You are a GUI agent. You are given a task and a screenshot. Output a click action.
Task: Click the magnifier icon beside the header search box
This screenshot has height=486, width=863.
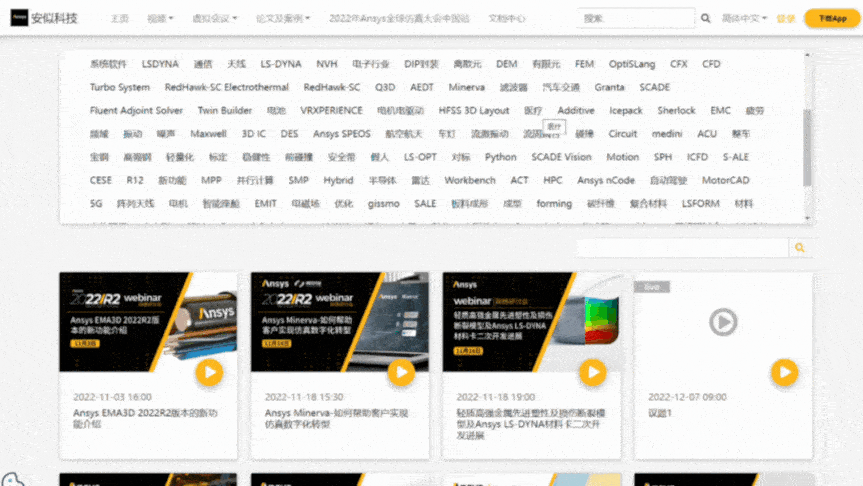(x=706, y=18)
